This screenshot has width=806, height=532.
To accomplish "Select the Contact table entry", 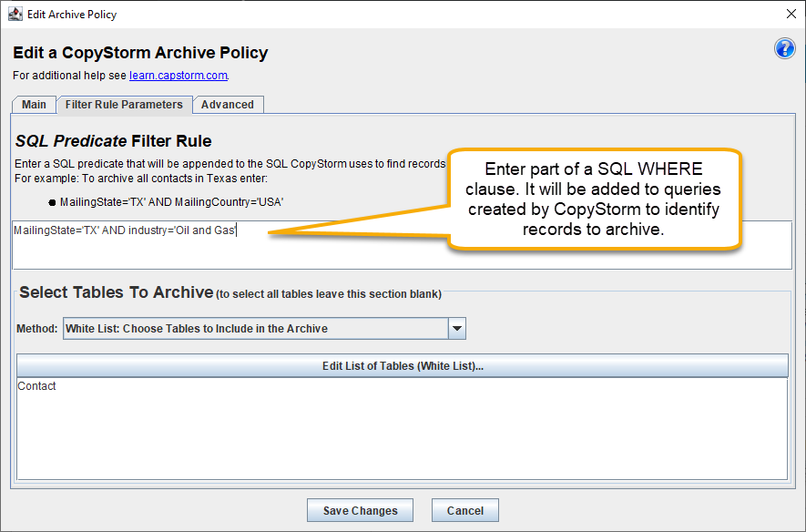I will 36,386.
